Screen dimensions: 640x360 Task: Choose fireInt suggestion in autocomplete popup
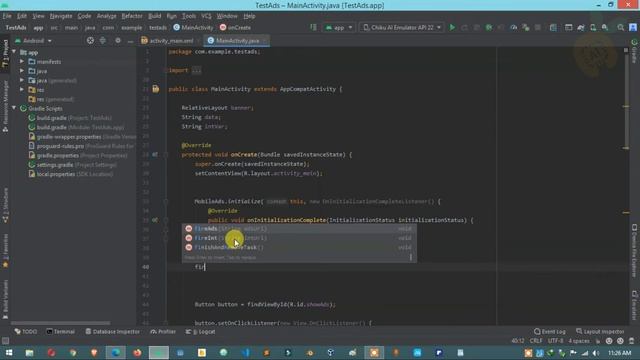299,238
